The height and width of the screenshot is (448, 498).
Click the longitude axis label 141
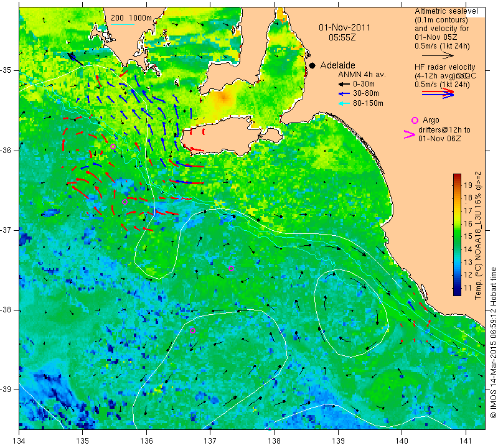click(x=466, y=441)
